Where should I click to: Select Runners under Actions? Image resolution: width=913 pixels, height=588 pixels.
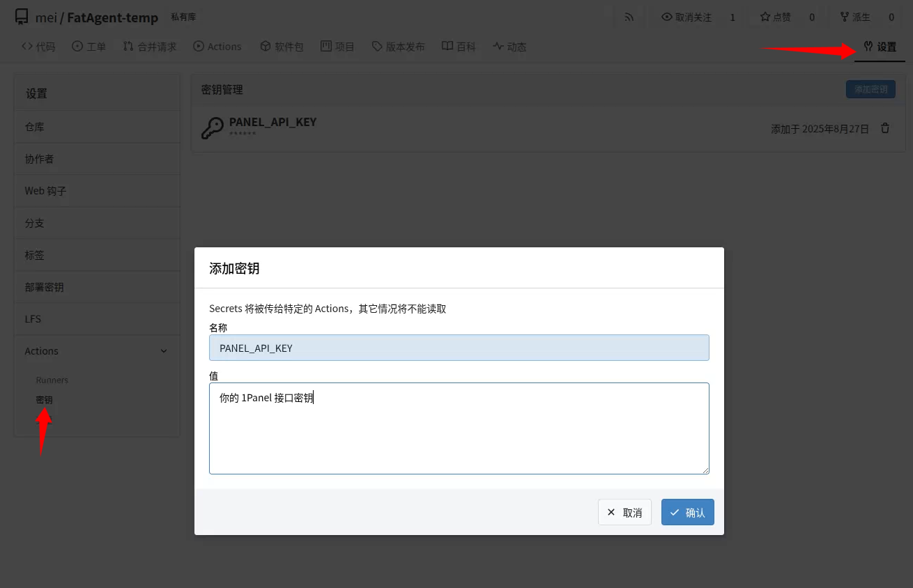(52, 380)
